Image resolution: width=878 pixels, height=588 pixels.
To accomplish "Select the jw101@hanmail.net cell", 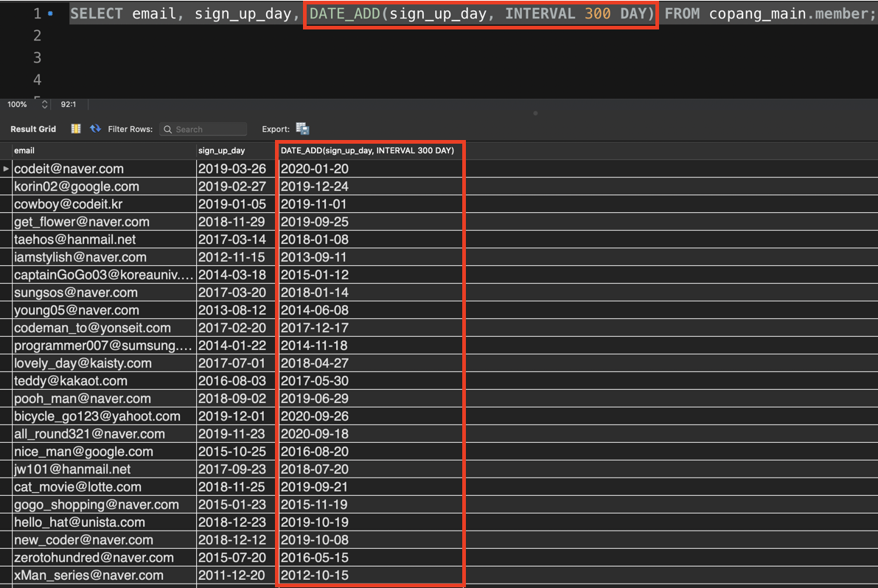I will coord(104,469).
